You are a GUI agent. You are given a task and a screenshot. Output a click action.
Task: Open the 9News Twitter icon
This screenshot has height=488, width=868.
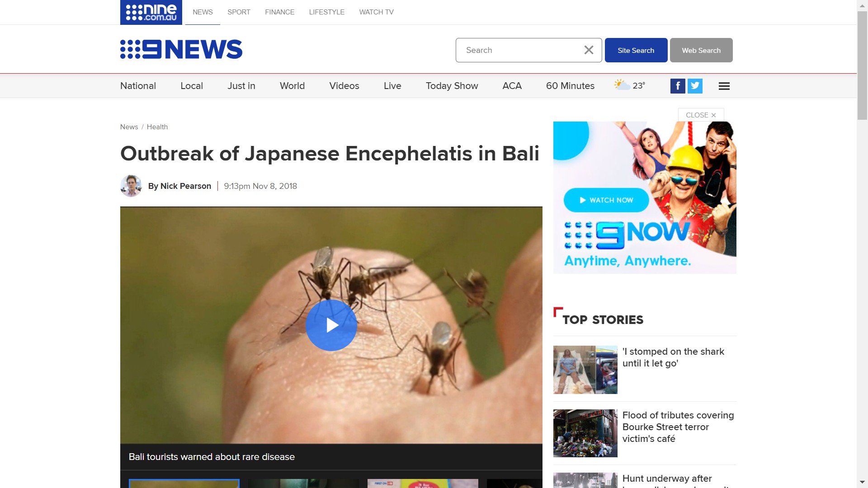click(695, 86)
